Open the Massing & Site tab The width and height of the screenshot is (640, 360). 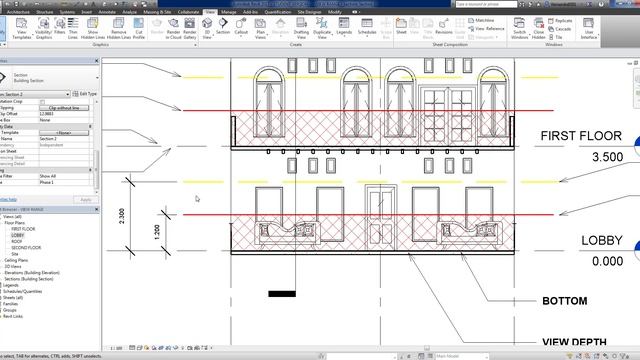(x=157, y=12)
